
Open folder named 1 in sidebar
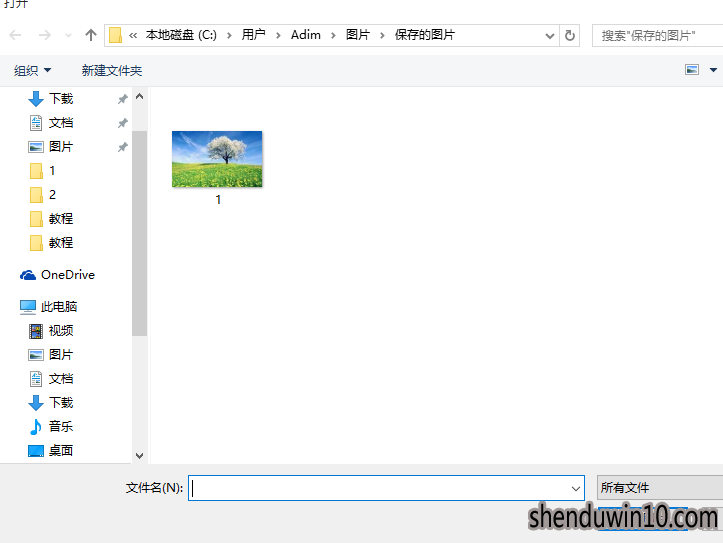tap(42, 171)
